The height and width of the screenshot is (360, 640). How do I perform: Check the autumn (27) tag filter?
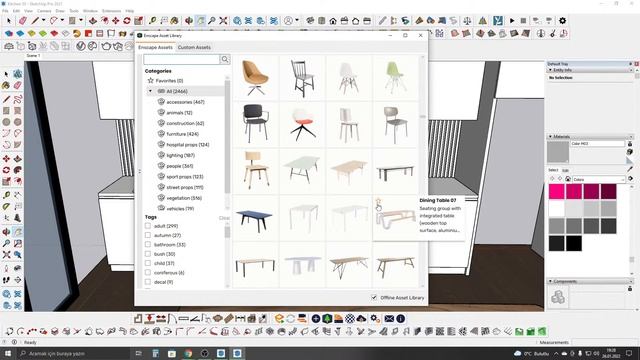click(x=148, y=235)
